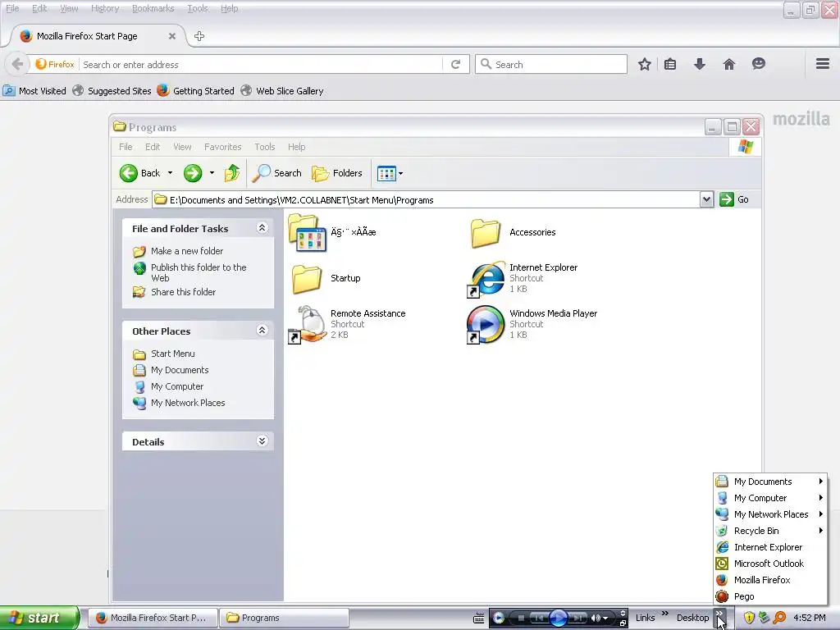
Task: Open a new Firefox tab
Action: pos(199,36)
